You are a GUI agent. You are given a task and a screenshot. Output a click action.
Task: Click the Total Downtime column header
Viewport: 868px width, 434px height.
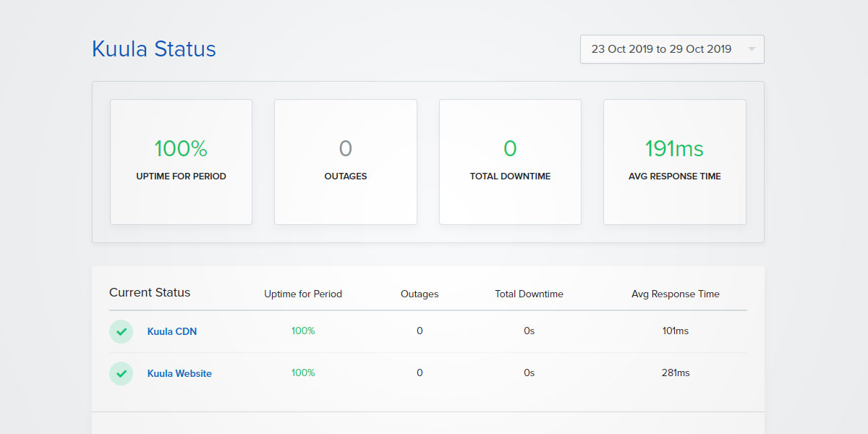[529, 294]
